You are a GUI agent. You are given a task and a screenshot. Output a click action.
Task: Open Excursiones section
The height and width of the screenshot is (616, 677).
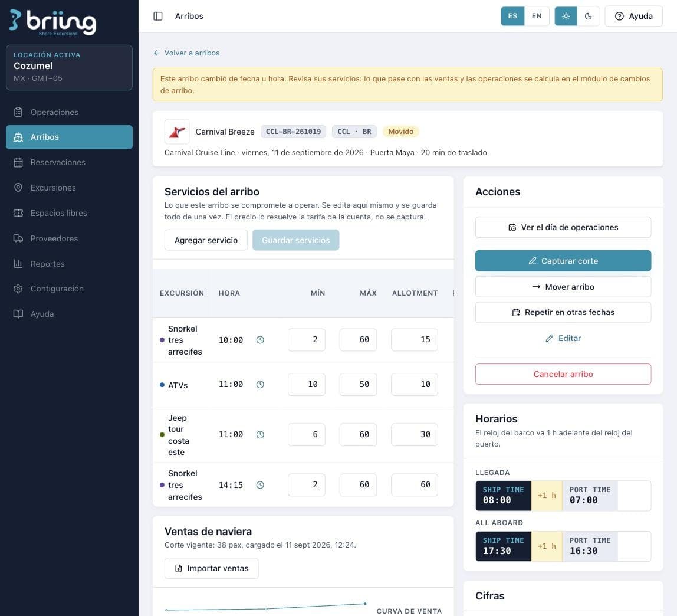(69, 188)
